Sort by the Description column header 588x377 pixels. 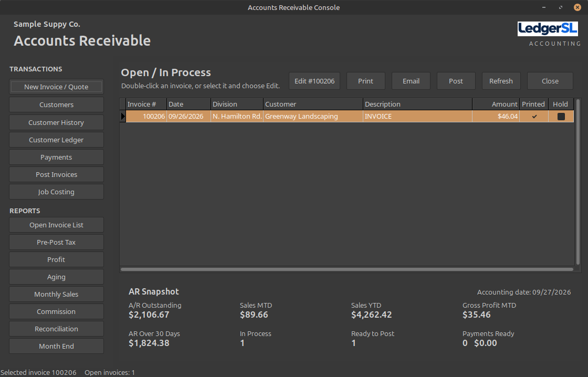pyautogui.click(x=418, y=104)
